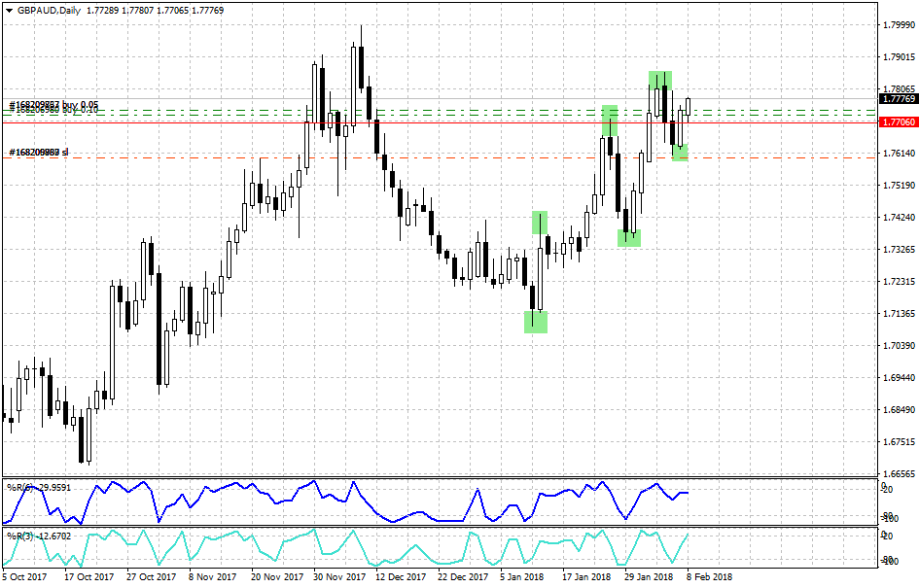Click the 1.70390 price axis label

899,346
